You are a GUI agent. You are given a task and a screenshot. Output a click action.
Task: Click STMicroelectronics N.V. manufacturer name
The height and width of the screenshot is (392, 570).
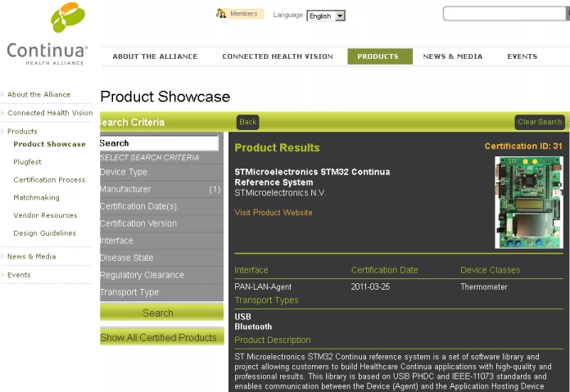tap(280, 193)
